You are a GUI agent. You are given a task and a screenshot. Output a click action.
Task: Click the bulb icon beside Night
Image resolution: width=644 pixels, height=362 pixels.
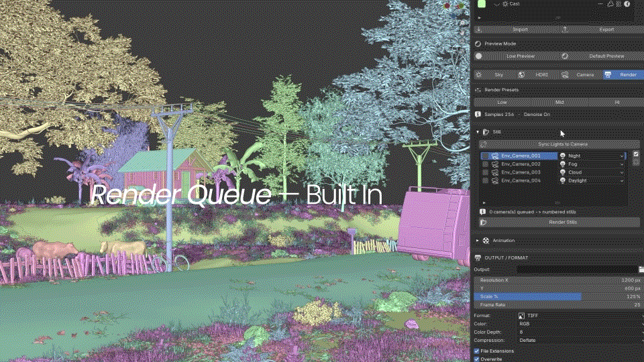pyautogui.click(x=563, y=156)
